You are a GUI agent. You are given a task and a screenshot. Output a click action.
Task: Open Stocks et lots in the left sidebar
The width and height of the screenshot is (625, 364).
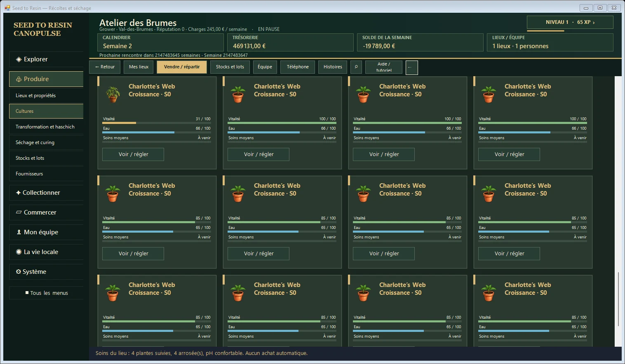point(46,158)
